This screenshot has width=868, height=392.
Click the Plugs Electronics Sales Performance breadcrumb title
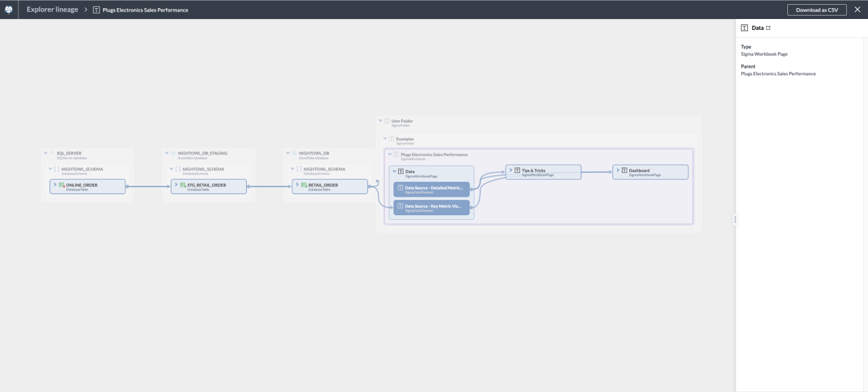[145, 10]
